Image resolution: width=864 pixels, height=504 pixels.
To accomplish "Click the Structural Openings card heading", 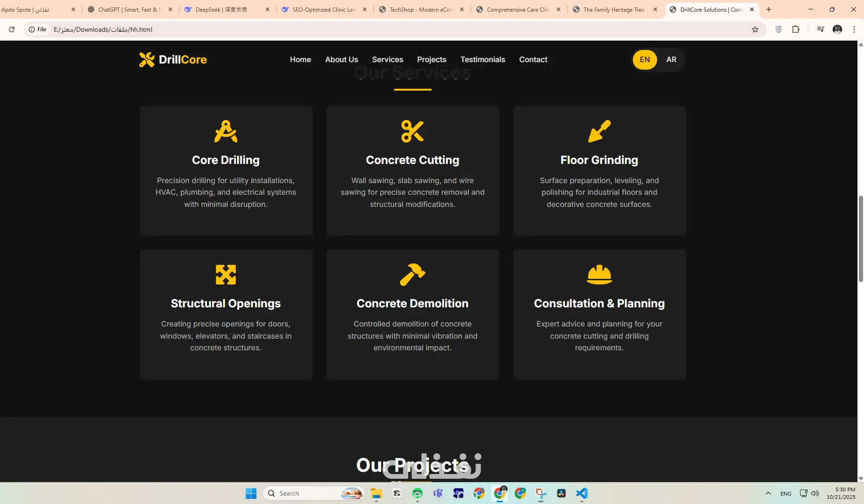I will pyautogui.click(x=226, y=304).
